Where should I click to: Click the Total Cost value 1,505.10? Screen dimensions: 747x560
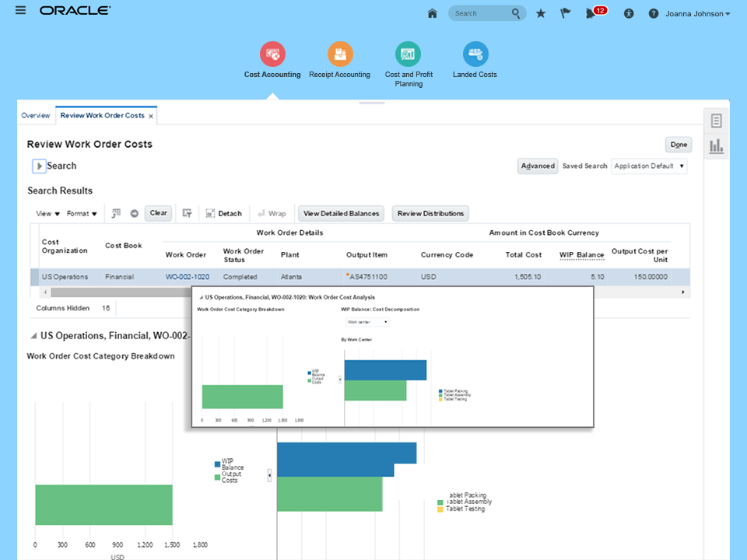click(528, 277)
